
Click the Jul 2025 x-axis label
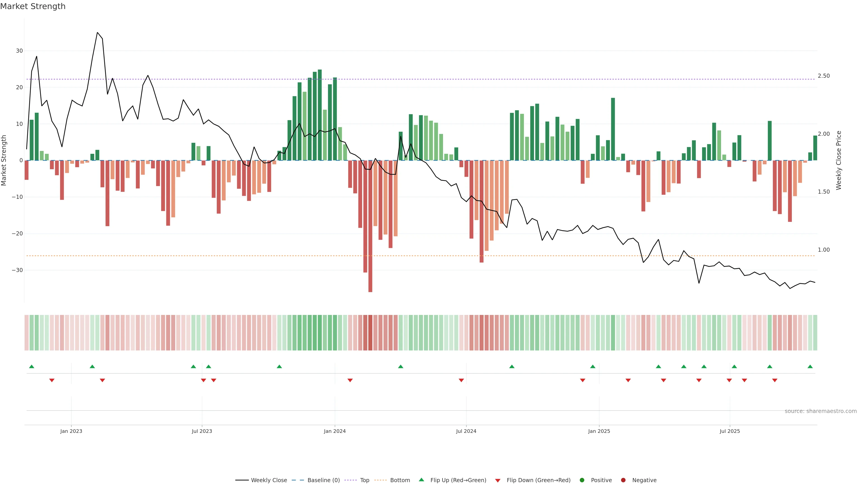tap(729, 431)
